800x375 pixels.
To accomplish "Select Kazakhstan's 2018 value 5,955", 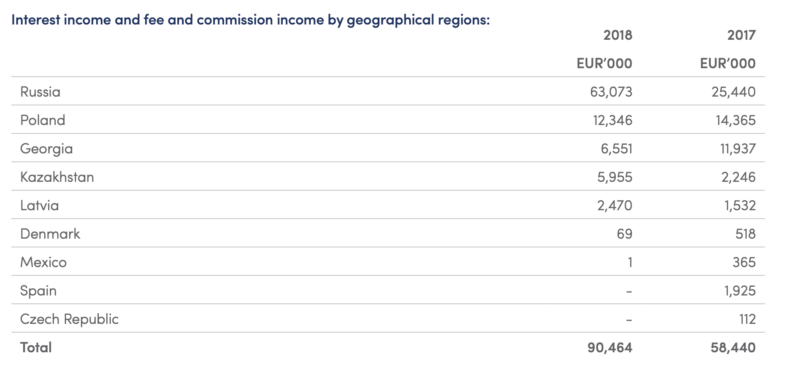I will 614,177.
